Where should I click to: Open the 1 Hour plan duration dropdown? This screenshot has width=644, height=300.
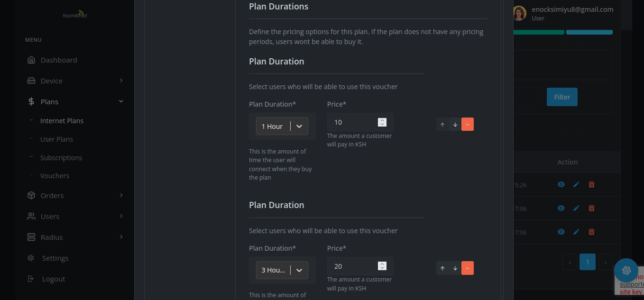[x=282, y=126]
